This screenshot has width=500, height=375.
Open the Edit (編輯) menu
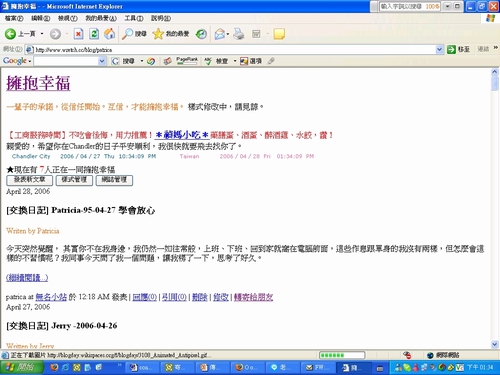(40, 18)
